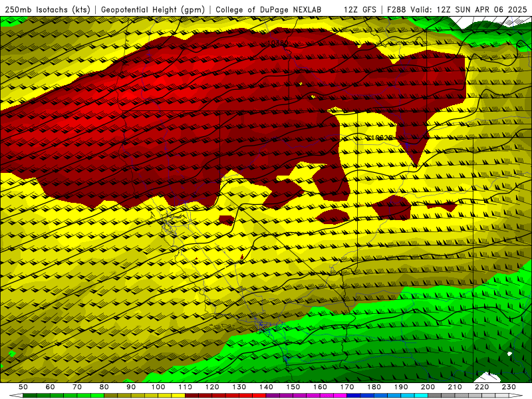The image size is (532, 399).
Task: Click the 210 value on the color scale
Action: 455,387
